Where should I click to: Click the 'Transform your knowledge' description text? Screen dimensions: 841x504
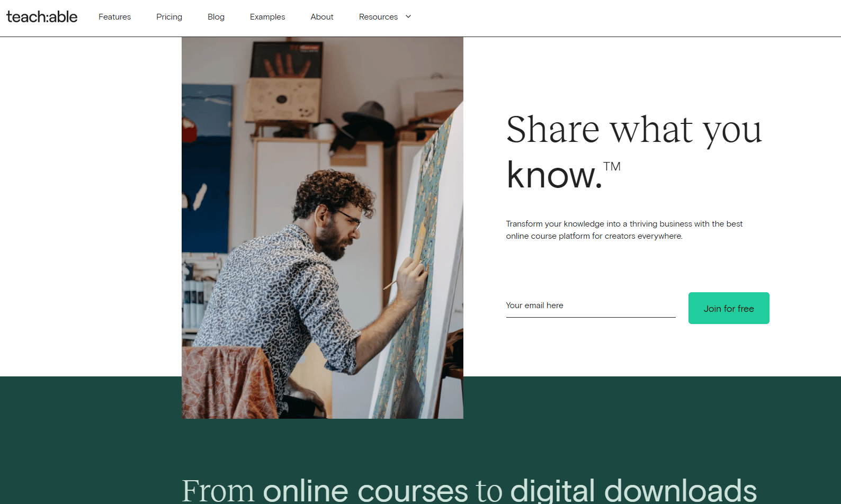[624, 230]
